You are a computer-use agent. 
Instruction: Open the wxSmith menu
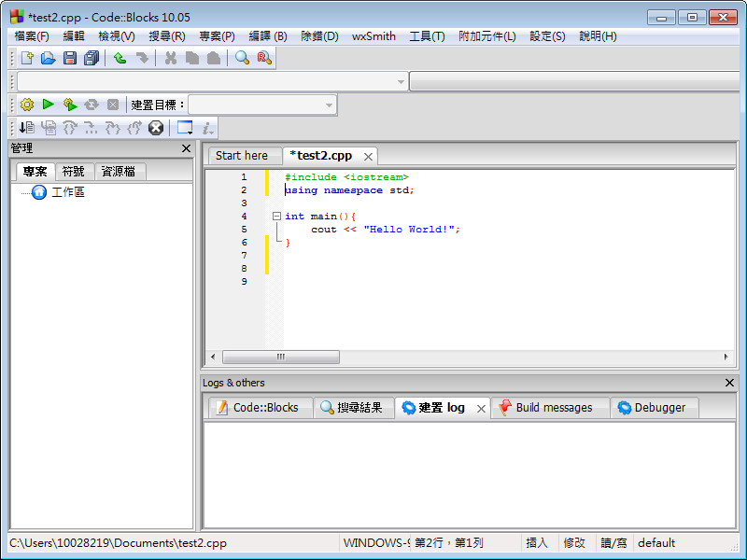coord(373,36)
